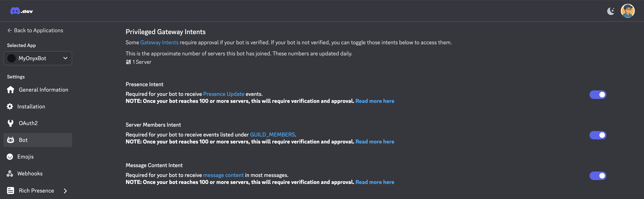Viewport: 644px width, 199px height.
Task: Open the OAuth2 wrench icon
Action: [10, 123]
